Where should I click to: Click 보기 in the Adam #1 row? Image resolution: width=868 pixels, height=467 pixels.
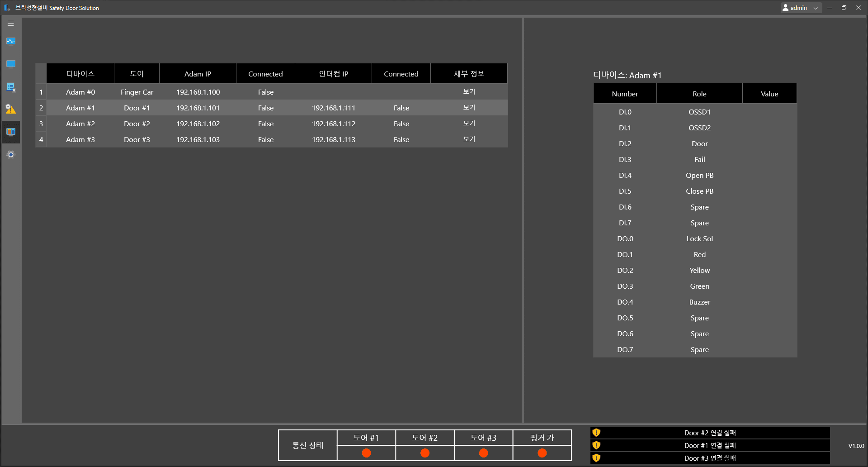469,108
